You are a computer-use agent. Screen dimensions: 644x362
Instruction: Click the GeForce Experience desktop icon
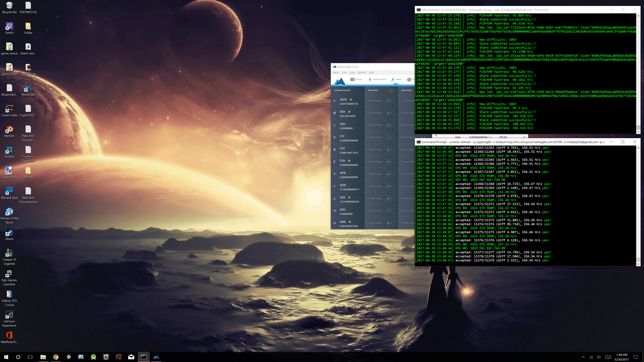click(x=9, y=319)
